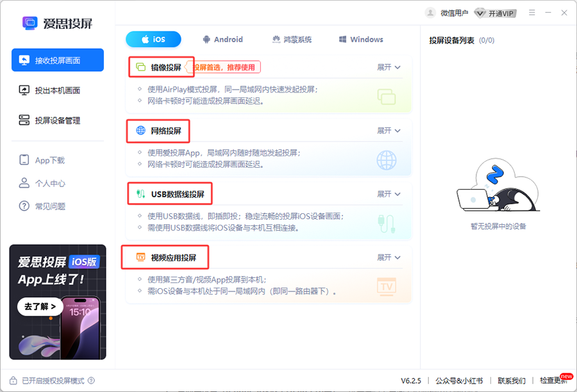The image size is (577, 392).
Task: Click the lock icon beside 已开启授权投屏模式
Action: (x=13, y=380)
